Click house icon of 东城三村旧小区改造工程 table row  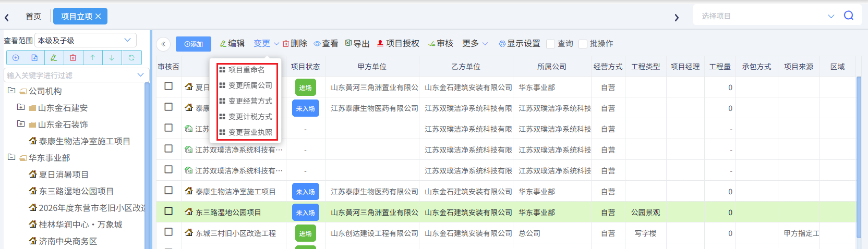coord(189,232)
